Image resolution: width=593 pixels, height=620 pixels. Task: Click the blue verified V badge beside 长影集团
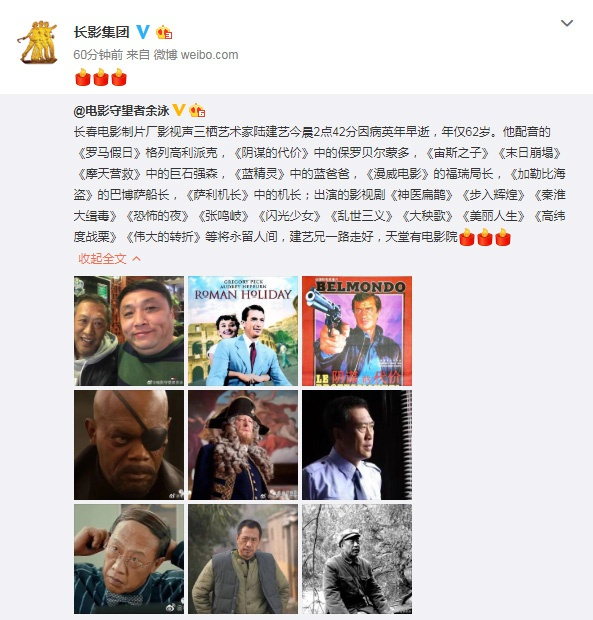143,32
